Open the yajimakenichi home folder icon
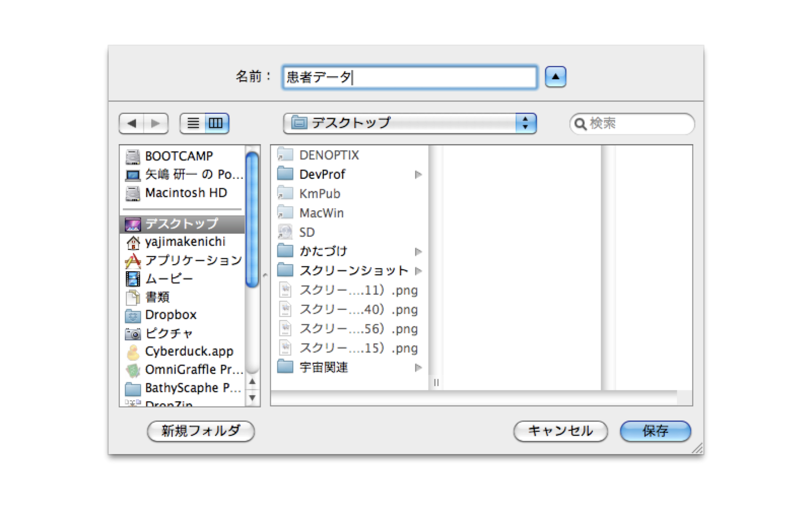This screenshot has width=812, height=508. click(132, 242)
